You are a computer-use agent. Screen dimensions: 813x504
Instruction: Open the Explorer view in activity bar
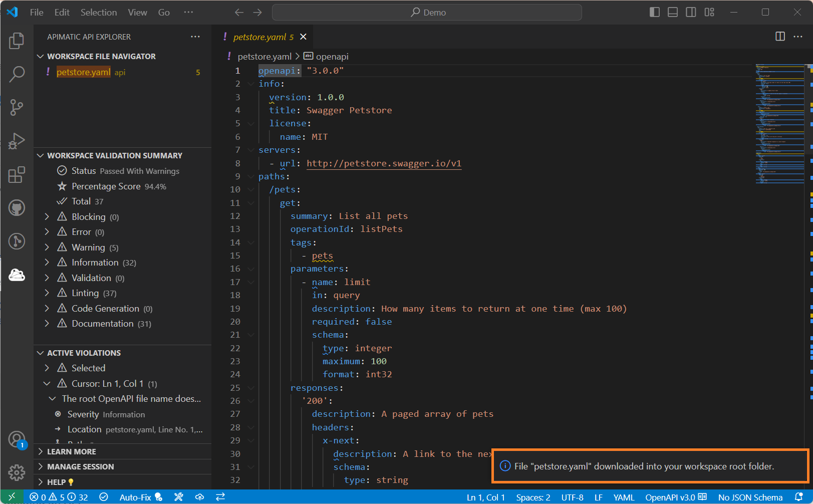tap(17, 41)
